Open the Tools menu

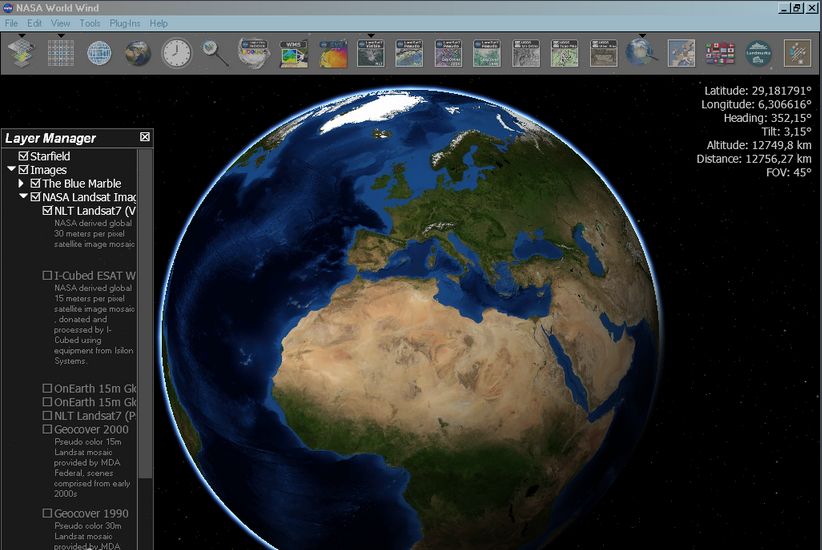(x=90, y=23)
